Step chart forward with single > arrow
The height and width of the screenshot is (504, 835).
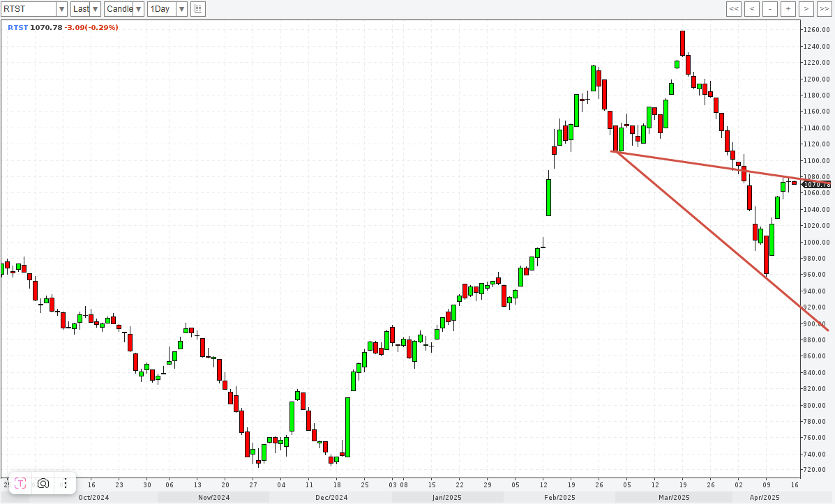(806, 9)
